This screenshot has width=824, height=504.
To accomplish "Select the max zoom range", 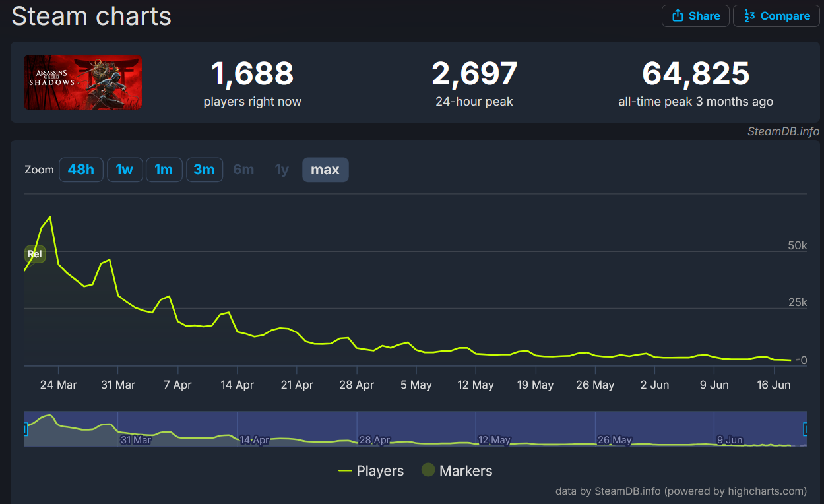I will coord(325,170).
